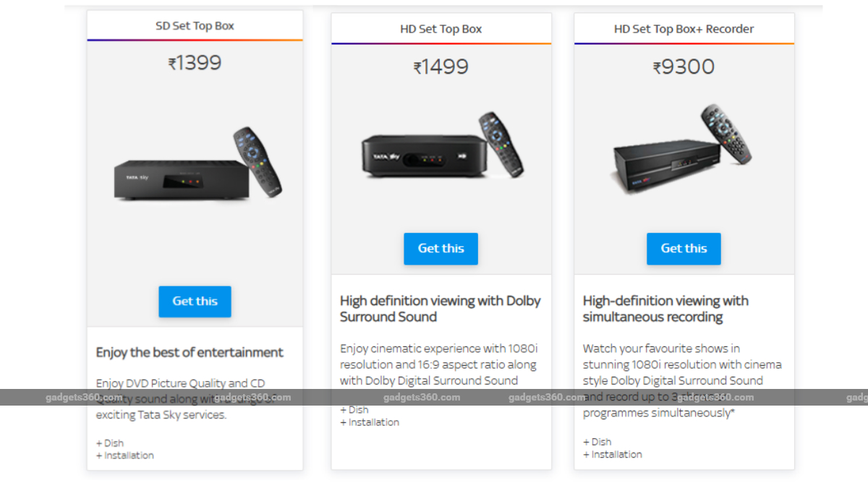Click Get this on the recorder card
The height and width of the screenshot is (488, 868).
pos(684,248)
